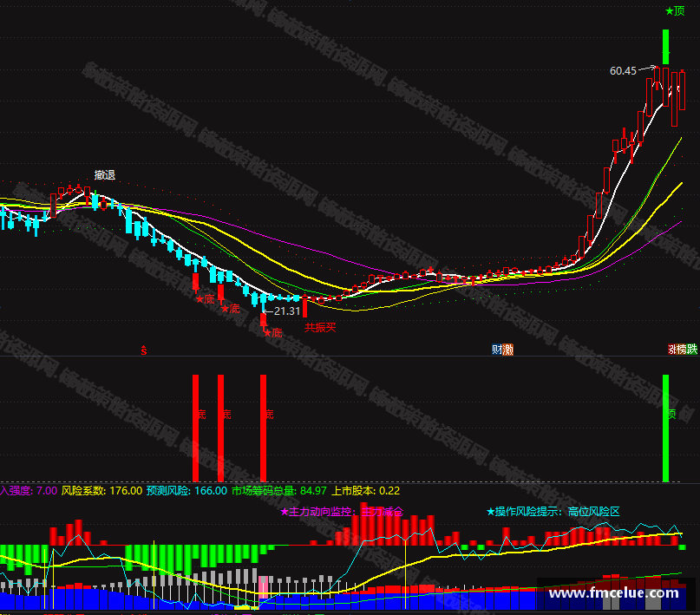
Task: Click the 上市股本: 0.22 value
Action: point(366,491)
